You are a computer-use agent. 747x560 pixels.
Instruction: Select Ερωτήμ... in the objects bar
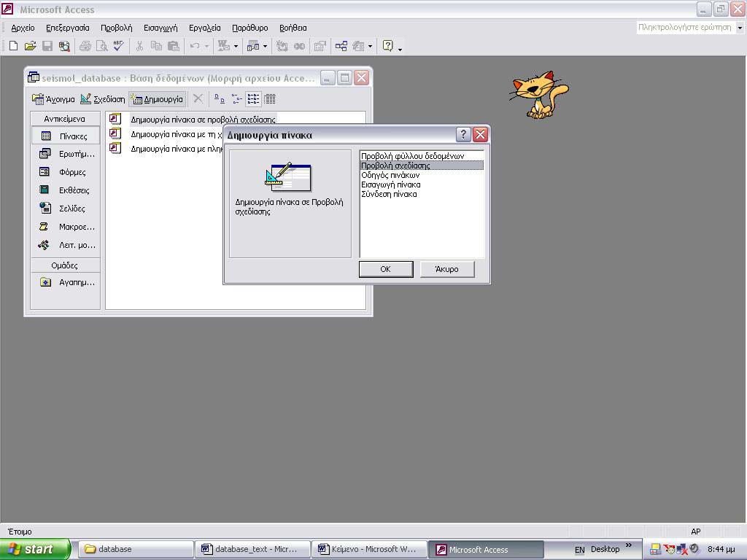pyautogui.click(x=66, y=154)
